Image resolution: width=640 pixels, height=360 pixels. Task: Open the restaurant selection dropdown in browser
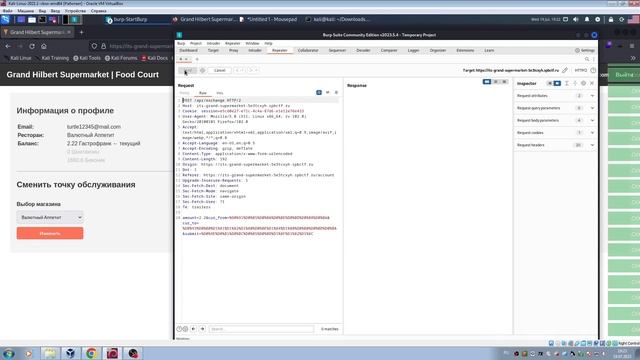pos(50,218)
